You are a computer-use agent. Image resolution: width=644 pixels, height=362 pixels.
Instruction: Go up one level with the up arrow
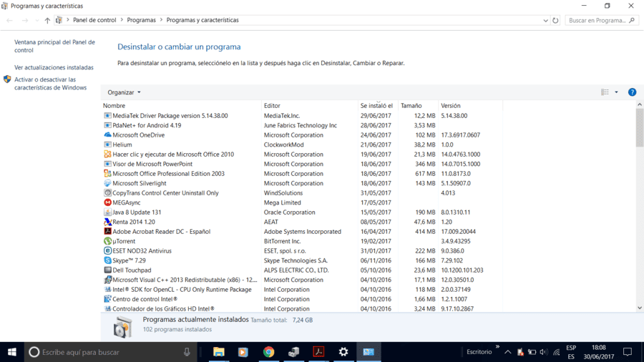(x=47, y=20)
